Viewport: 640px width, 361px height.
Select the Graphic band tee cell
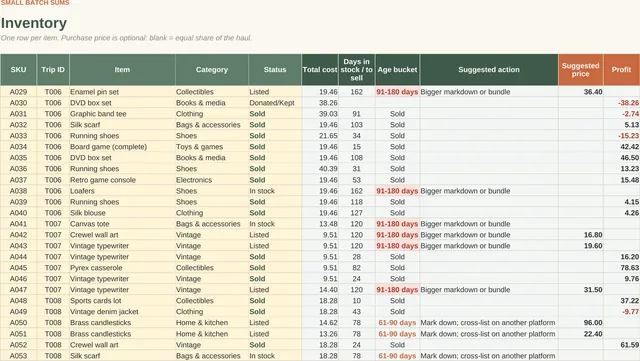pyautogui.click(x=122, y=114)
